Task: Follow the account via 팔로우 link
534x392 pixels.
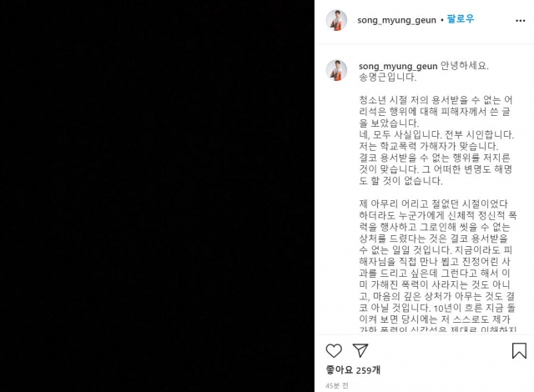Action: tap(461, 18)
